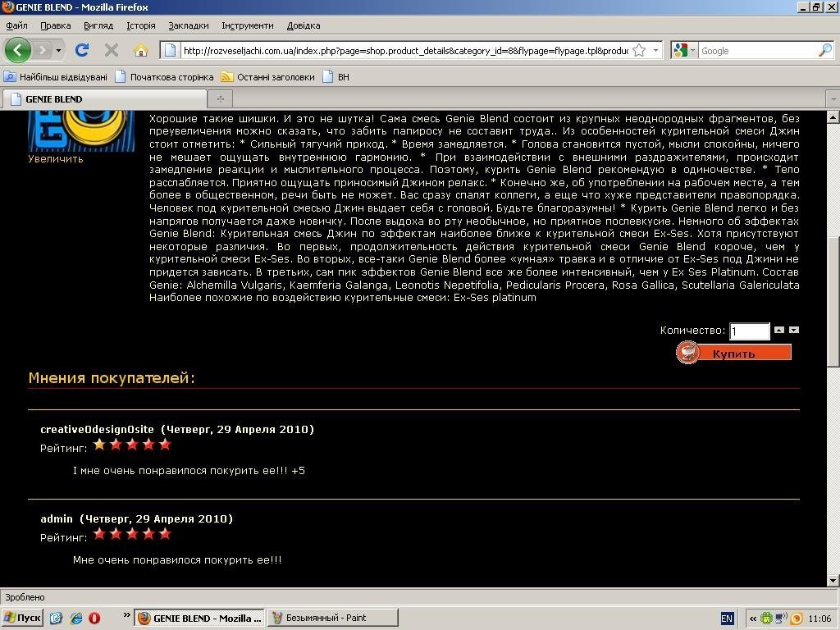Switch to Безымянный - Paint taskbar button
840x630 pixels.
pos(333,618)
